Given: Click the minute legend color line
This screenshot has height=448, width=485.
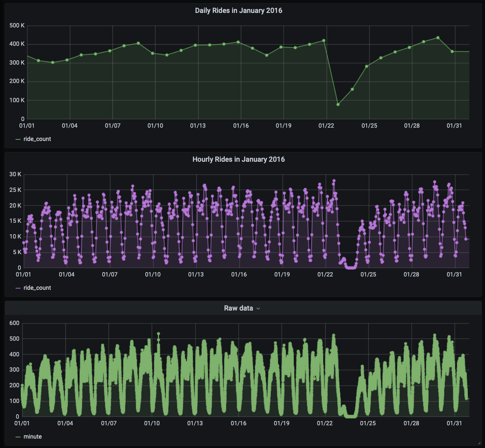Looking at the screenshot, I should (x=18, y=437).
